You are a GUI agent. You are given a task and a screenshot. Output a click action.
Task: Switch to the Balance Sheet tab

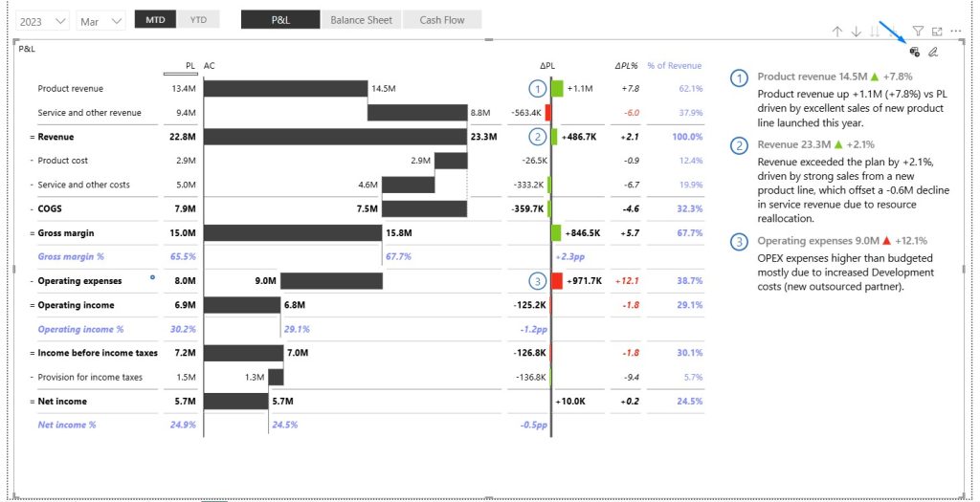point(361,20)
